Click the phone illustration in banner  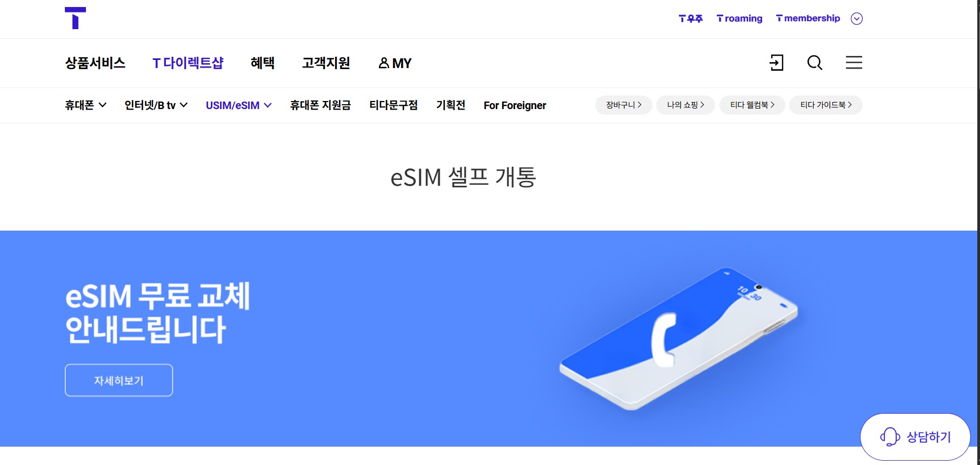click(x=678, y=339)
